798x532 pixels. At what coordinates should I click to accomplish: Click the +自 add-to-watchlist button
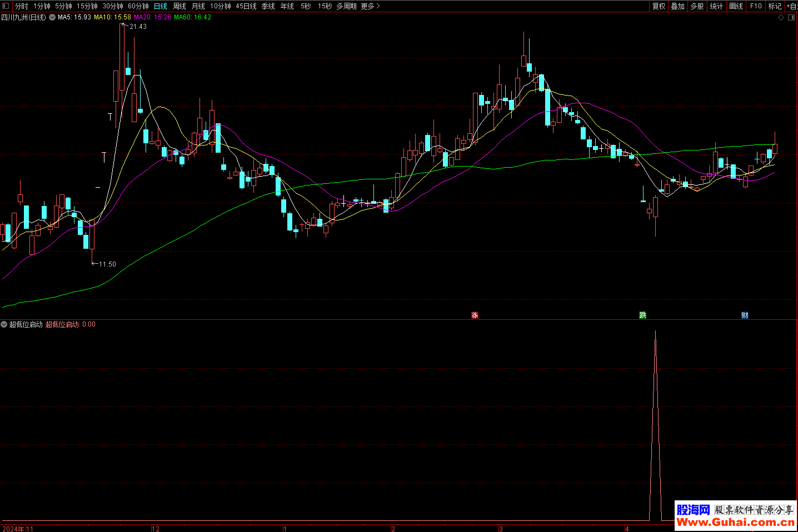point(792,6)
